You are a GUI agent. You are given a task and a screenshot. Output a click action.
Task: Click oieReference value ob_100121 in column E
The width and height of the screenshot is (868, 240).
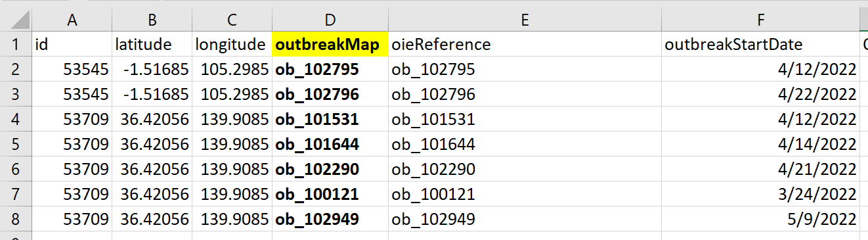(x=525, y=194)
